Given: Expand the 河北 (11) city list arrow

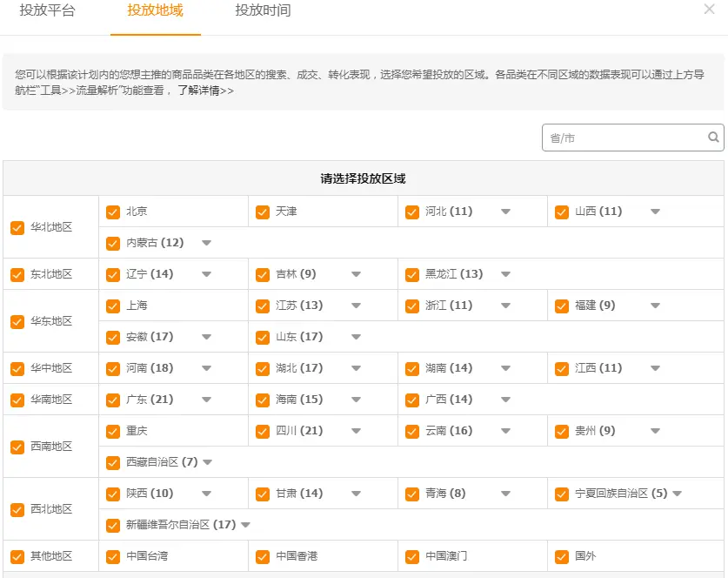Looking at the screenshot, I should [x=505, y=212].
